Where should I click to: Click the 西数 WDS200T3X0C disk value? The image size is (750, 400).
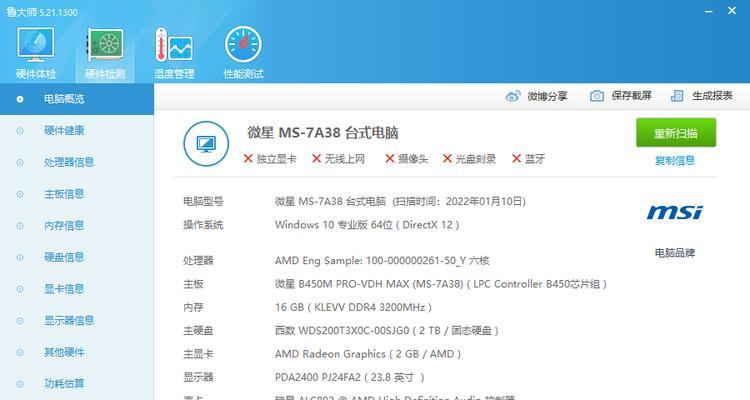[x=387, y=331]
